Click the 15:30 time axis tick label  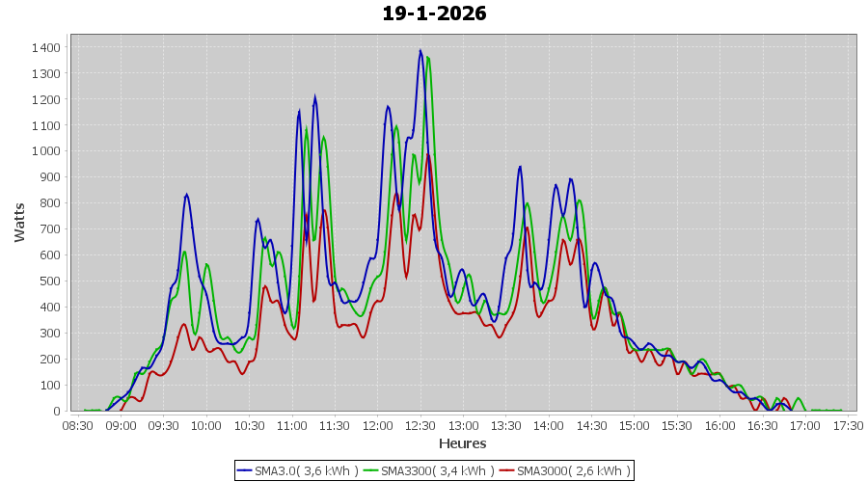coord(677,425)
